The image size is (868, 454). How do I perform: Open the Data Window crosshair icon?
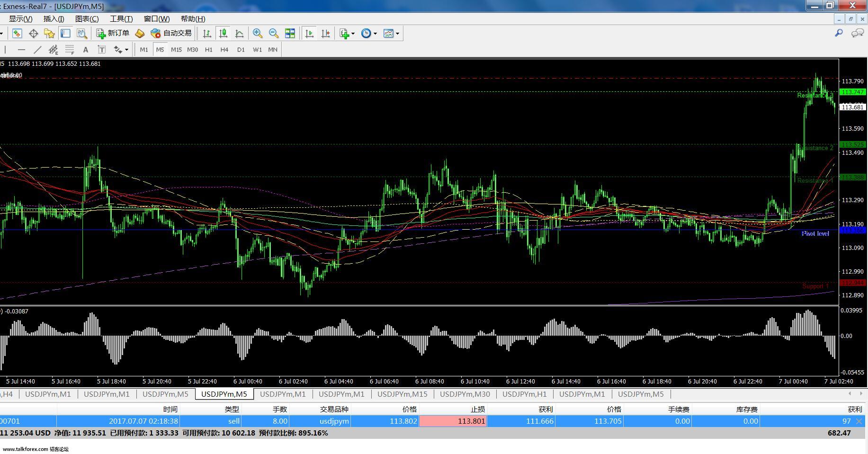(33, 33)
